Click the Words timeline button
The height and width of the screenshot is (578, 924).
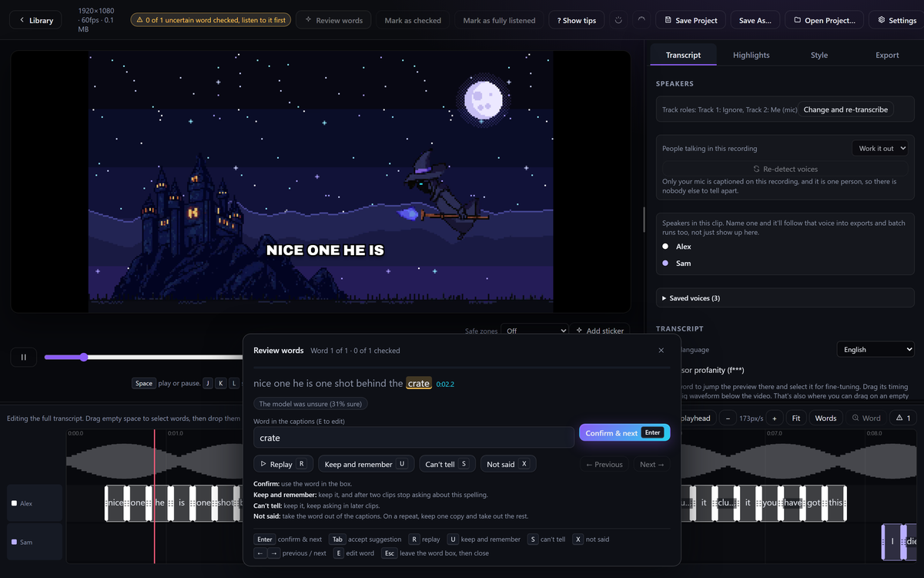click(x=825, y=418)
